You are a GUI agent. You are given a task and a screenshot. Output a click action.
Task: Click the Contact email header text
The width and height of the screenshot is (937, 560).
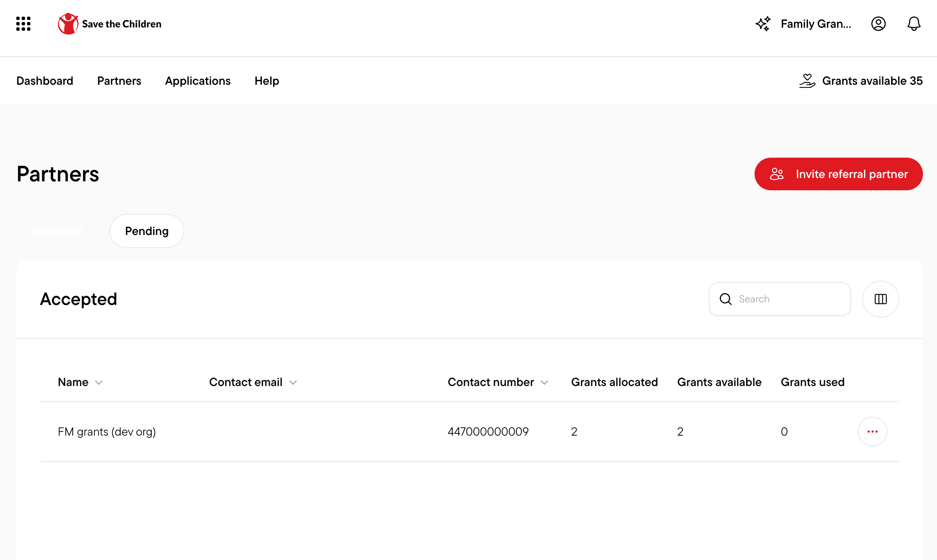(x=246, y=382)
